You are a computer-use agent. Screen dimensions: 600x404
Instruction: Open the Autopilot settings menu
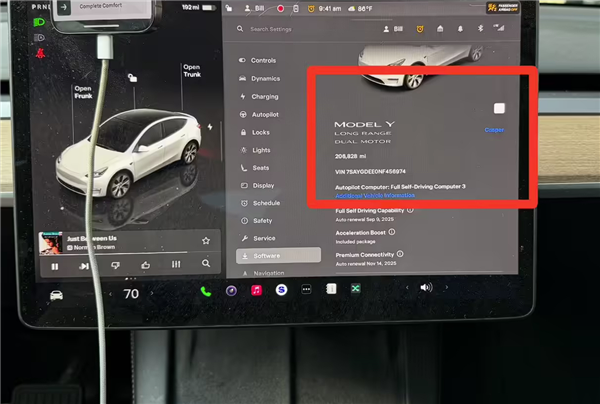tap(264, 115)
